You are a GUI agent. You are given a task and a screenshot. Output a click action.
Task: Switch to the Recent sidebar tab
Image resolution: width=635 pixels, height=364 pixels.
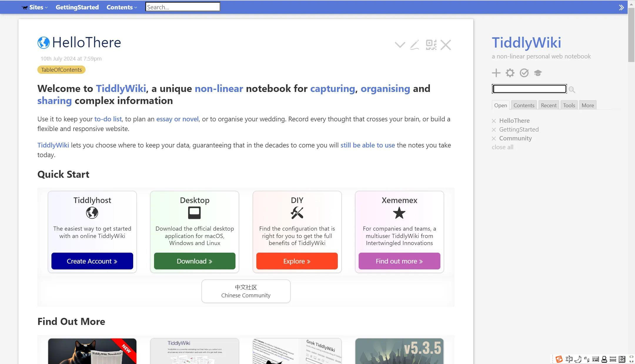[548, 105]
